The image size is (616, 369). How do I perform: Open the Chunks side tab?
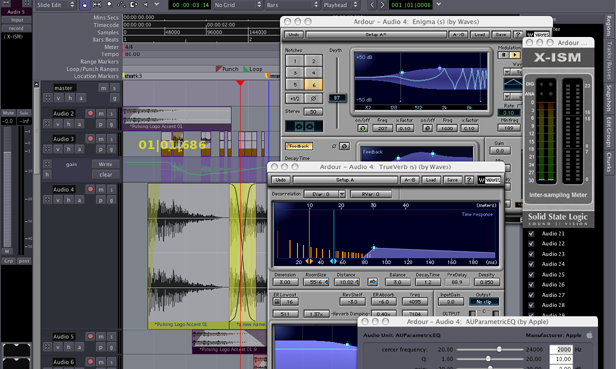[x=609, y=162]
